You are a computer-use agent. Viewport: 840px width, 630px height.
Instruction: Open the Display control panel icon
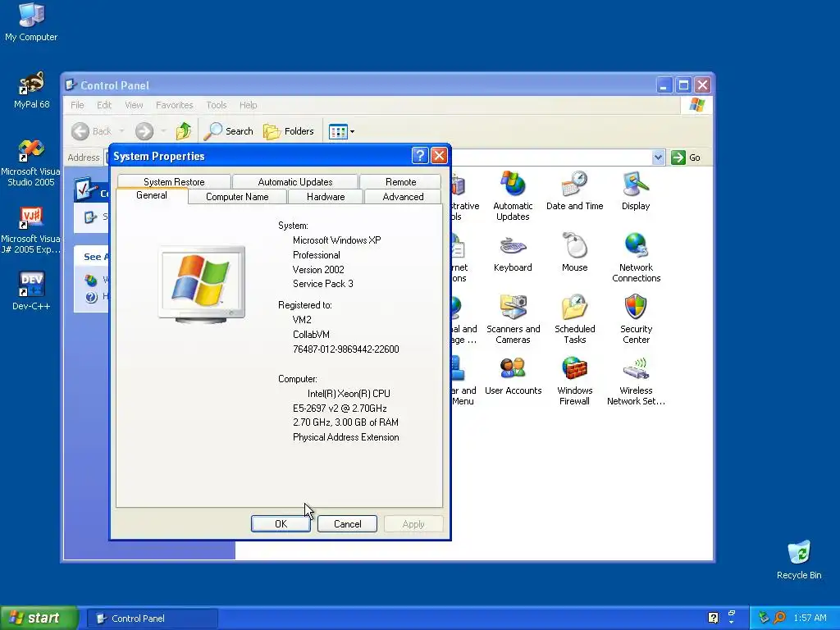tap(636, 190)
